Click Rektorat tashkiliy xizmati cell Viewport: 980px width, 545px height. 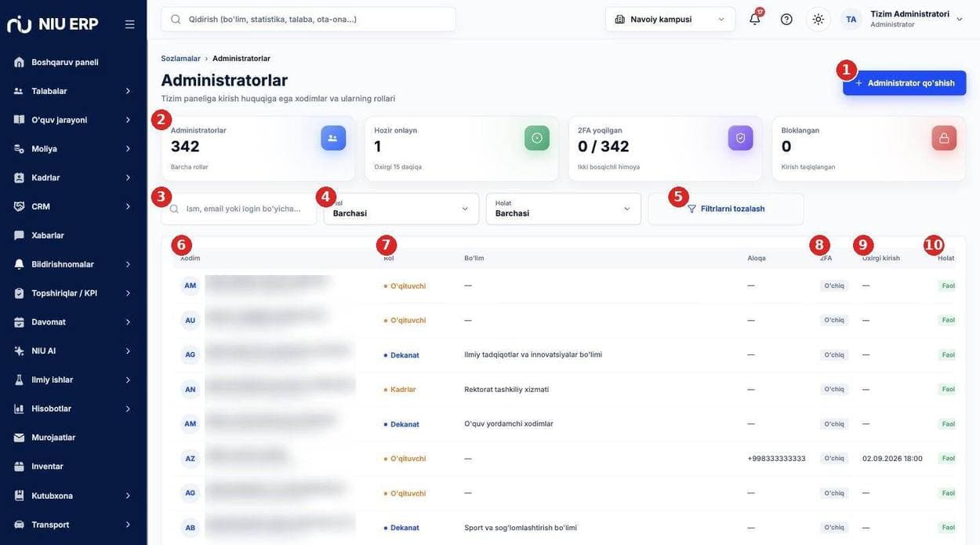point(506,389)
